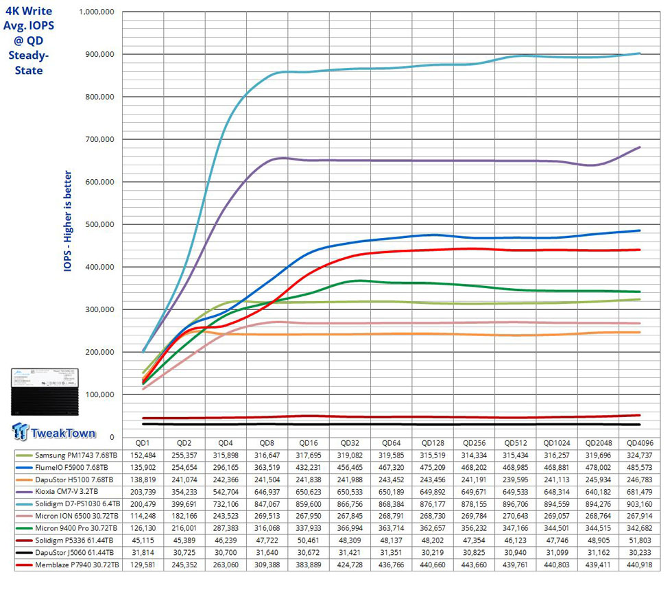Select legend label 'Samsung PM1743 7.68TB'
Screen dimensions: 672x616
pyautogui.click(x=76, y=455)
